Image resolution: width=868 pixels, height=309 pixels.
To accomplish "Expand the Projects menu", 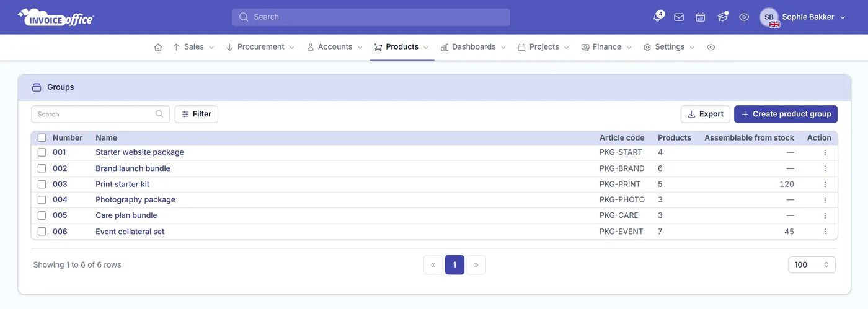I will [544, 47].
